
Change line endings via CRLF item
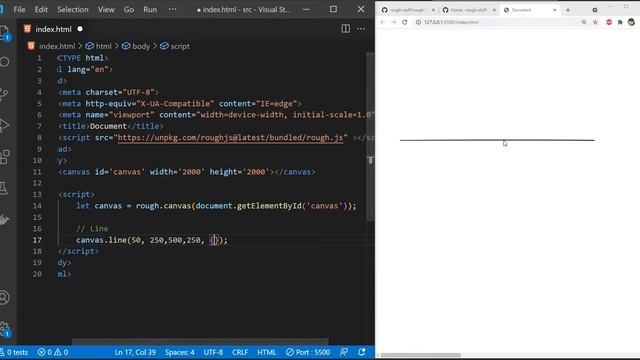pyautogui.click(x=240, y=352)
